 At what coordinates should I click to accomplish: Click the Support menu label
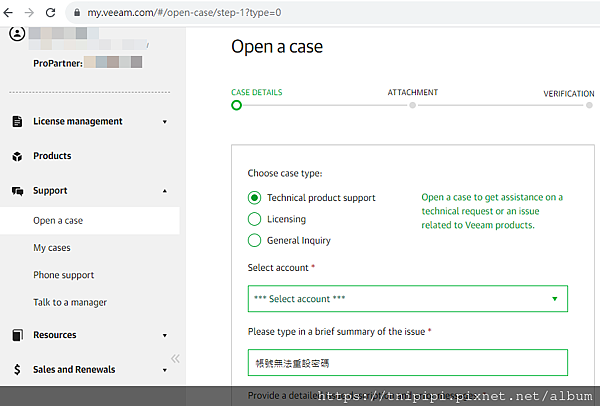(x=50, y=191)
